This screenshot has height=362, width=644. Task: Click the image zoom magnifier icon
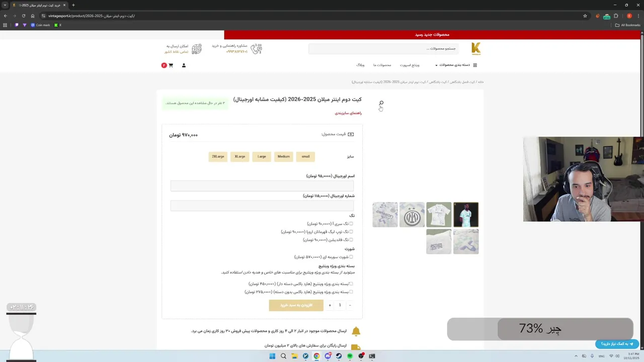(381, 103)
